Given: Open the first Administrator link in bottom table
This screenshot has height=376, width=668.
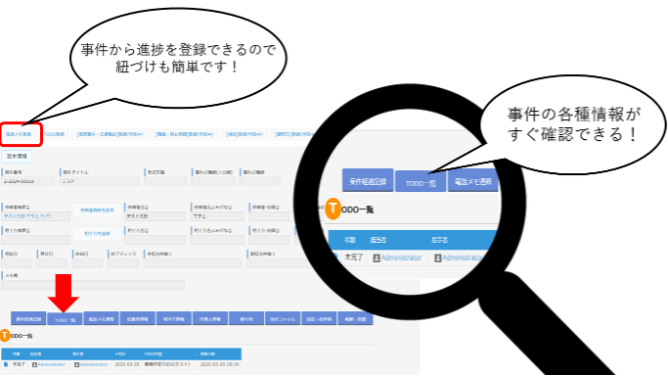Looking at the screenshot, I should (52, 365).
